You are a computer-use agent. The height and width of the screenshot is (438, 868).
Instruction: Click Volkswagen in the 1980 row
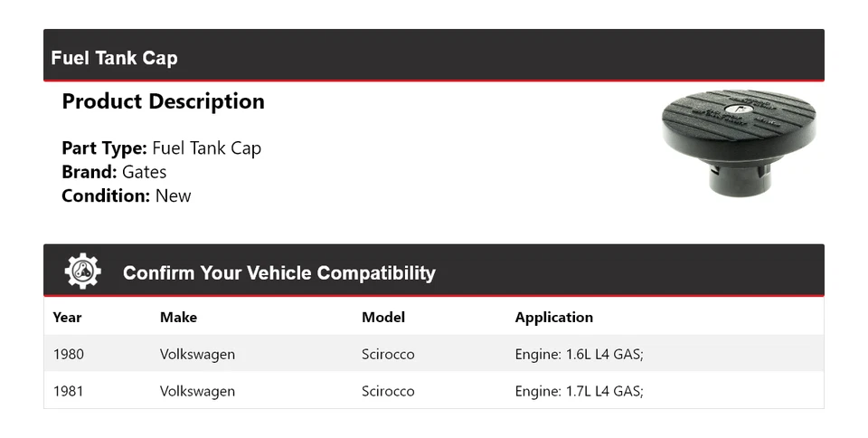[x=197, y=354]
